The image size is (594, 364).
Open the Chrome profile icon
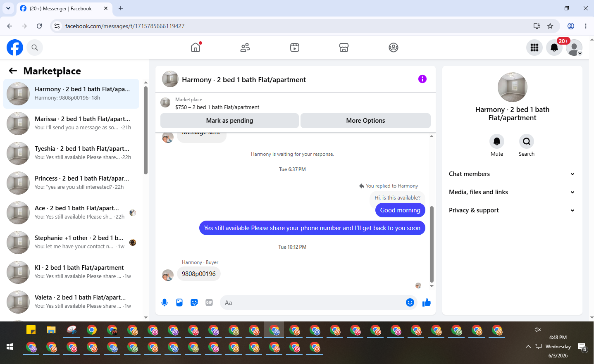[x=571, y=26]
